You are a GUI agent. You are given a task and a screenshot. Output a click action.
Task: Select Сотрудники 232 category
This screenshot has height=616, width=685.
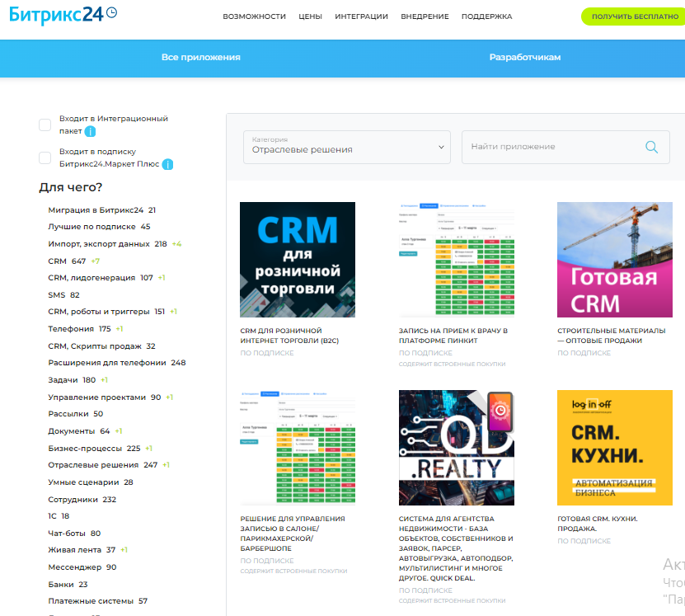click(82, 500)
